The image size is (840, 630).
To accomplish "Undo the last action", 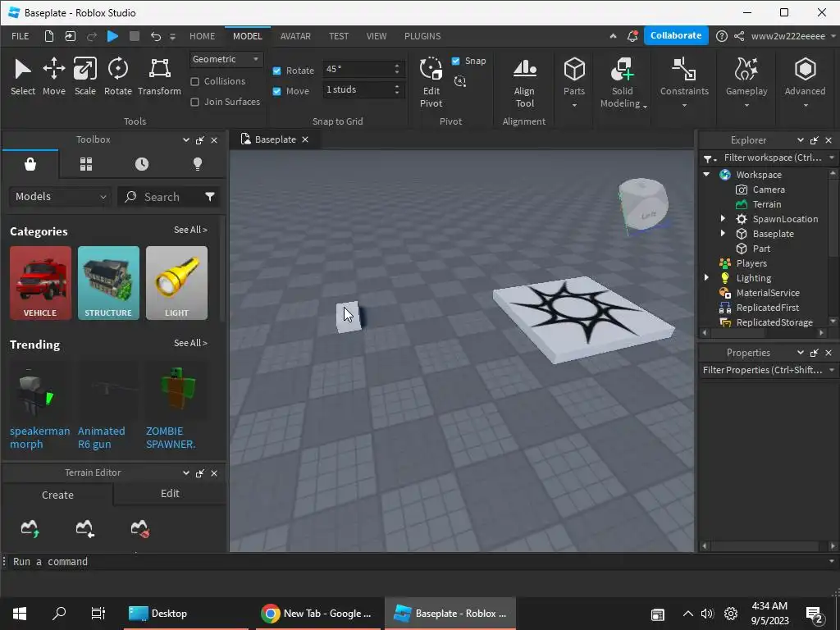I will click(x=155, y=36).
